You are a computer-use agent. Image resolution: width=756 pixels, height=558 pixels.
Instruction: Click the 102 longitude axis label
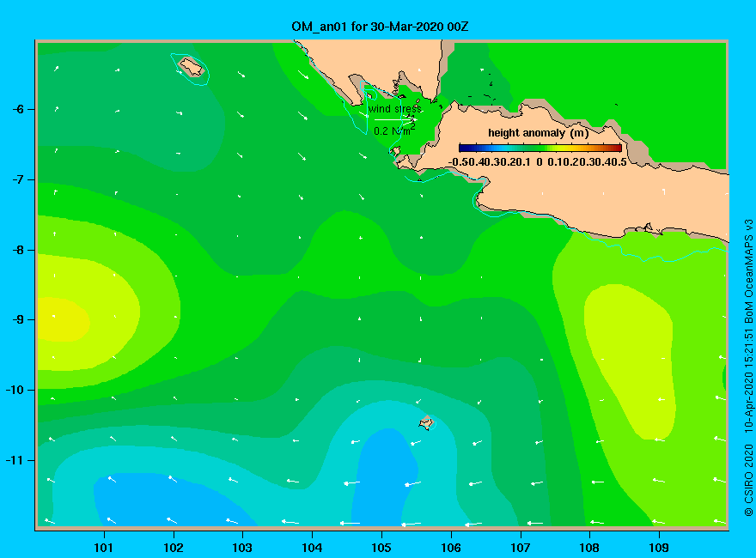pos(173,548)
